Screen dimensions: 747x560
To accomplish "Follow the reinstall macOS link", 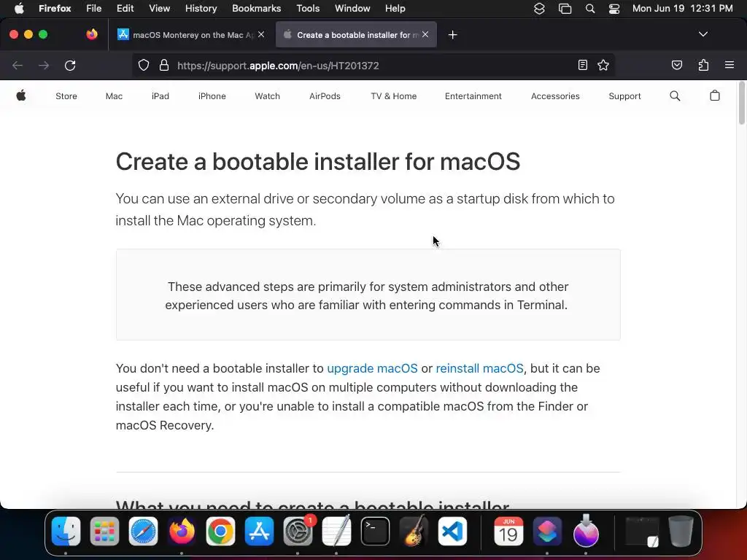I will coord(479,368).
